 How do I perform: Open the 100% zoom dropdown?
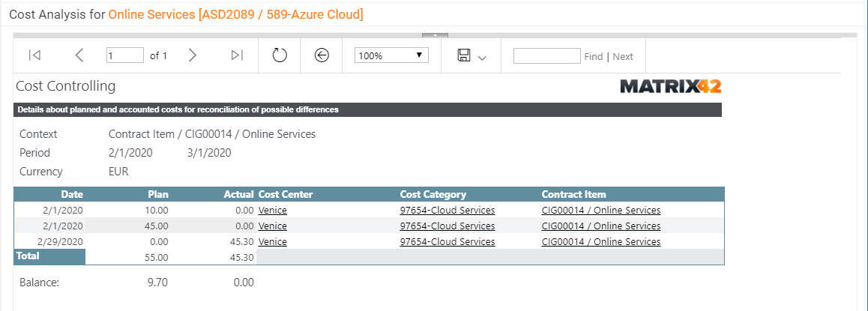pos(391,55)
